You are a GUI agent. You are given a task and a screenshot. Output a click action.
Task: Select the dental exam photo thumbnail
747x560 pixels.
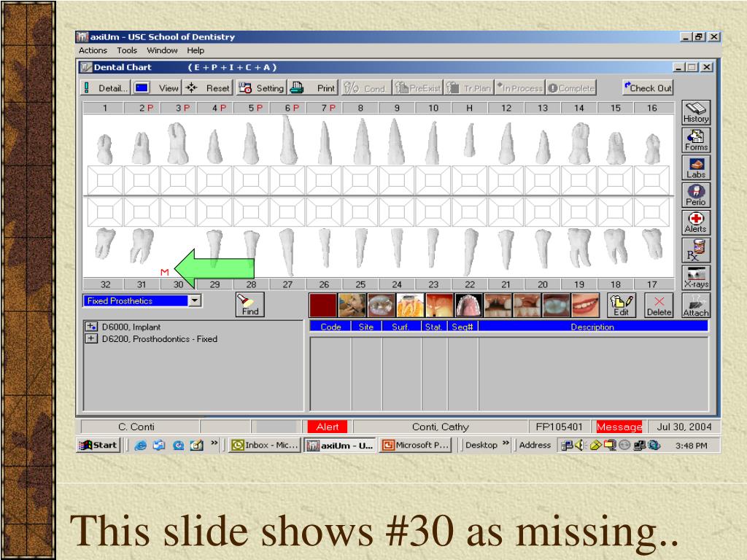352,306
